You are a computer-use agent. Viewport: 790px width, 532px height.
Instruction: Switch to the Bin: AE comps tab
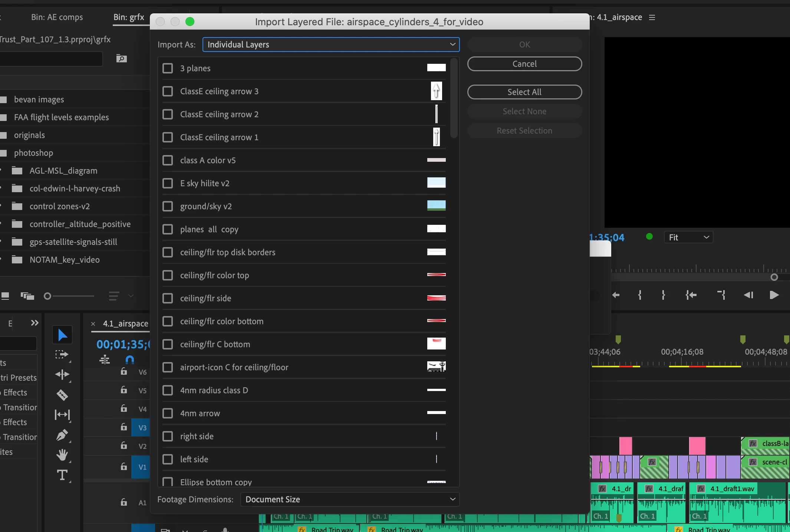pyautogui.click(x=57, y=17)
